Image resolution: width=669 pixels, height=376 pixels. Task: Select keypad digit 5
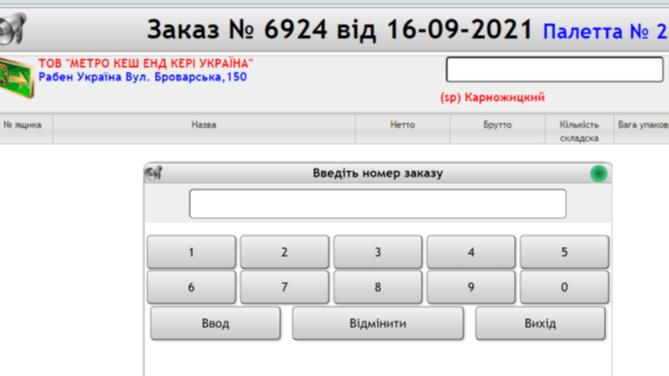pyautogui.click(x=564, y=252)
